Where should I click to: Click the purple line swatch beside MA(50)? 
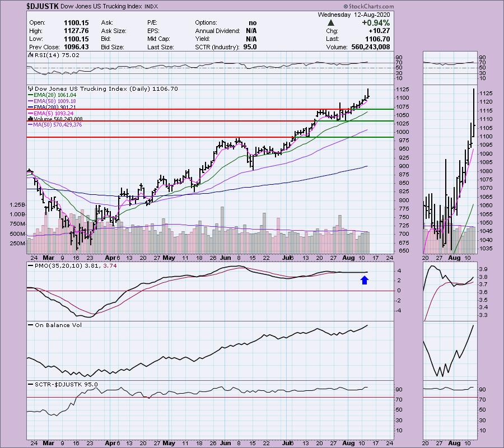[31, 125]
